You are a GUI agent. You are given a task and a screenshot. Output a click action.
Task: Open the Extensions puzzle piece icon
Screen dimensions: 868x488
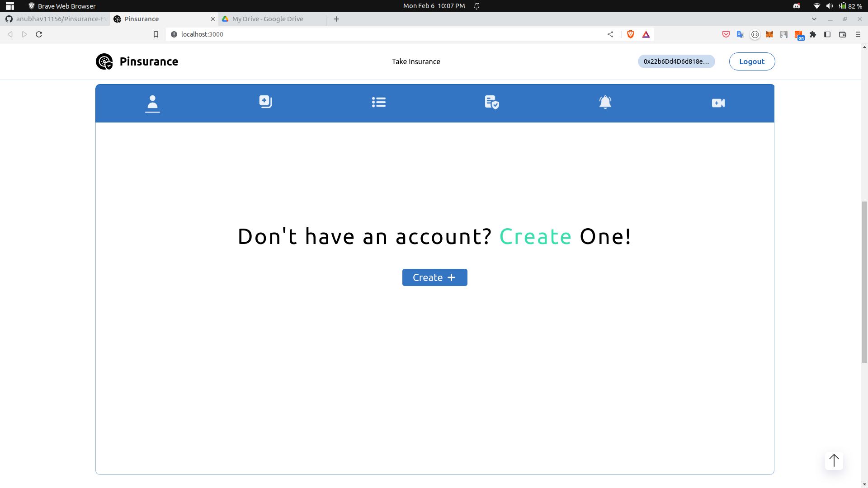pyautogui.click(x=813, y=34)
